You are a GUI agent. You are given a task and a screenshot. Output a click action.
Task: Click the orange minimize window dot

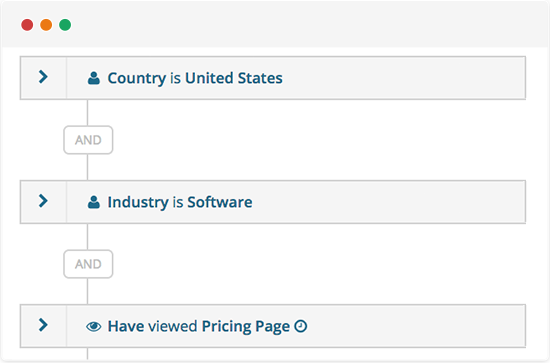46,25
